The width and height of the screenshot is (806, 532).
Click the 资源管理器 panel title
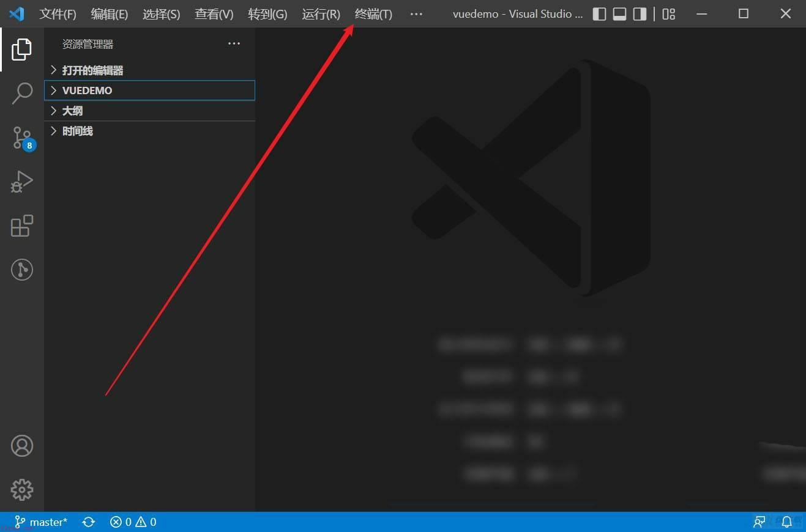[88, 44]
